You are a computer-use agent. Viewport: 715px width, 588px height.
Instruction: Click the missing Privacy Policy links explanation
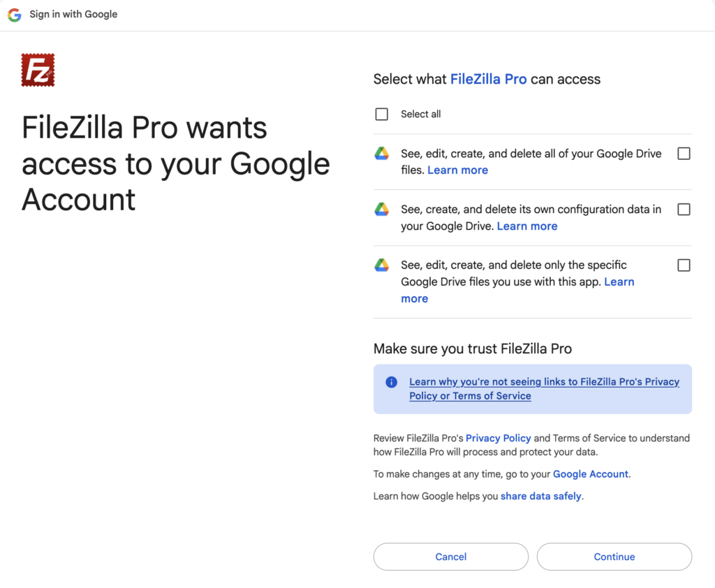pyautogui.click(x=544, y=389)
